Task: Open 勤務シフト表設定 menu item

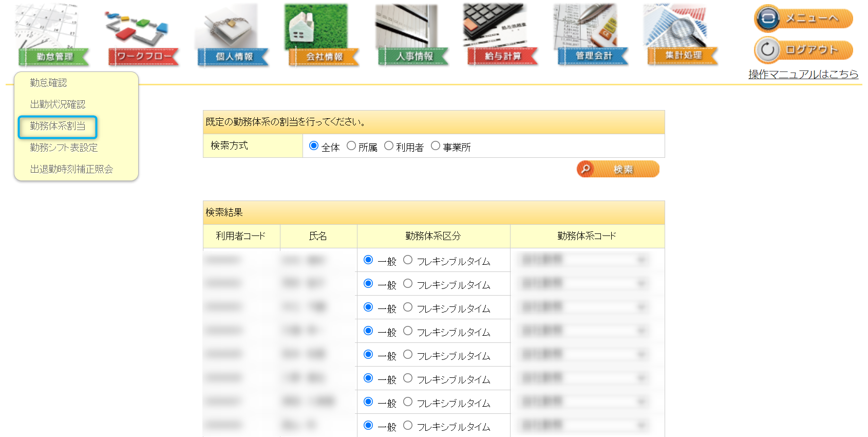Action: 64,148
